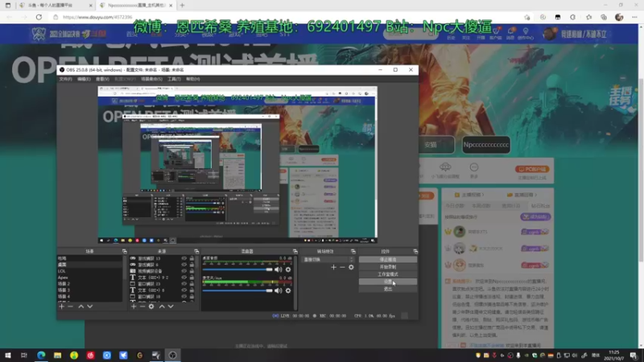644x362 pixels.
Task: Click the browser address bar URL
Action: pos(97,17)
